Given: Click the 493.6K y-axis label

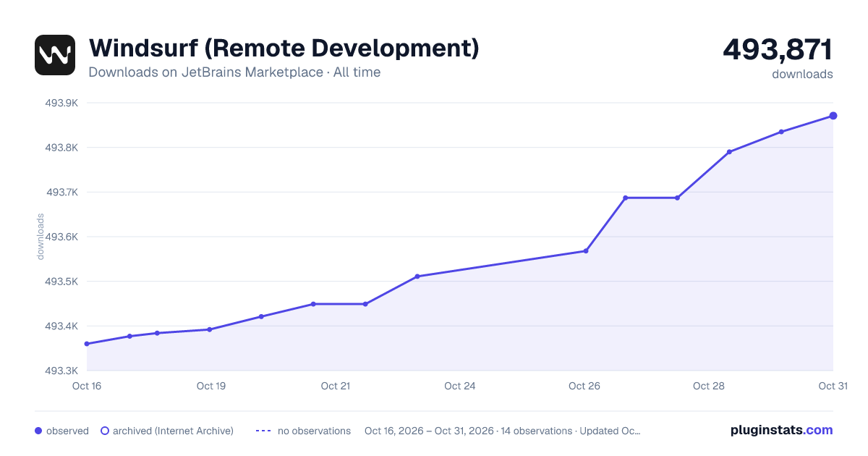Looking at the screenshot, I should click(x=61, y=237).
